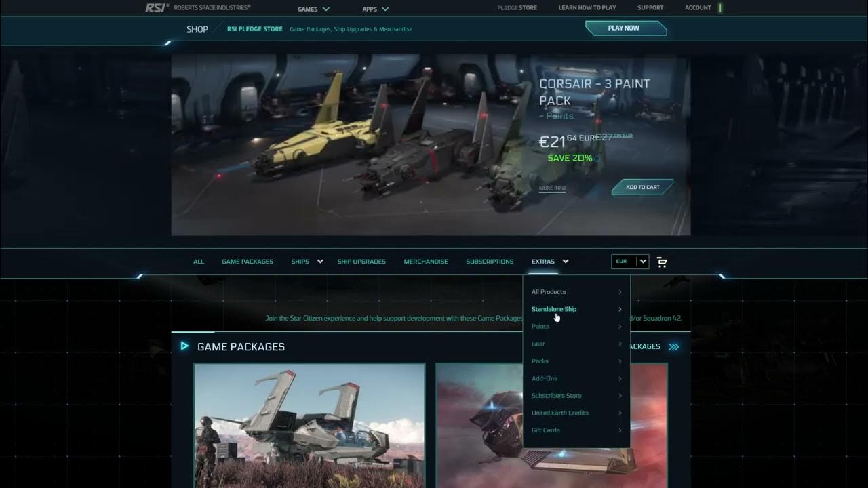Click the green account status indicator
Viewport: 868px width, 488px height.
(x=720, y=8)
